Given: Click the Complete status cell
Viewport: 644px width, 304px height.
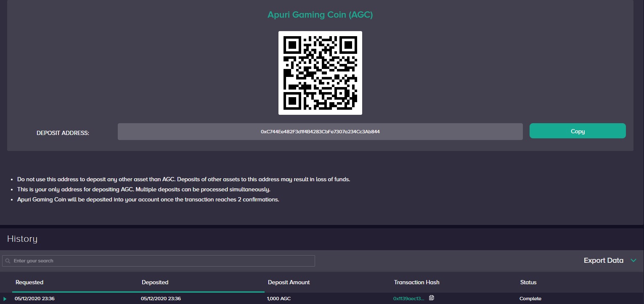Looking at the screenshot, I should click(x=530, y=299).
